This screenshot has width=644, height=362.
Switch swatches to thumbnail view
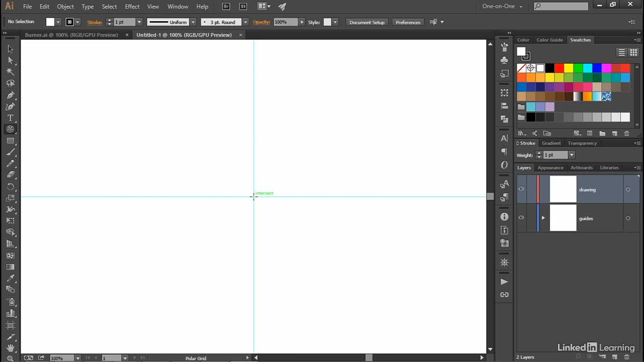coord(633,52)
